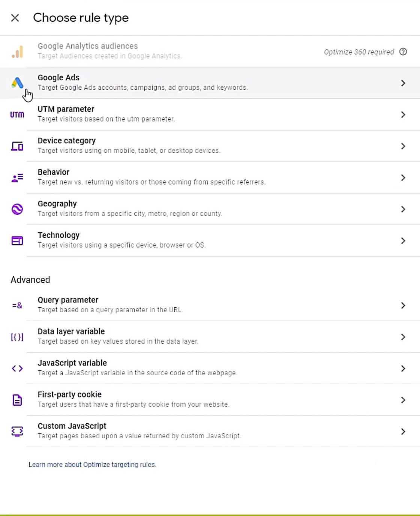
Task: Click the JavaScript variable code icon
Action: 17,369
